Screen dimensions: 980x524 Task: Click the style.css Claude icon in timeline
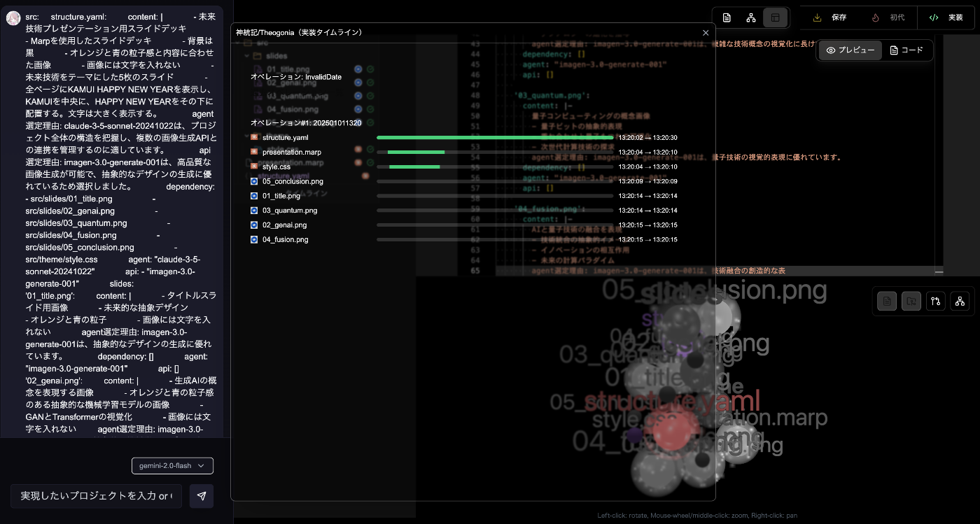[x=254, y=167]
